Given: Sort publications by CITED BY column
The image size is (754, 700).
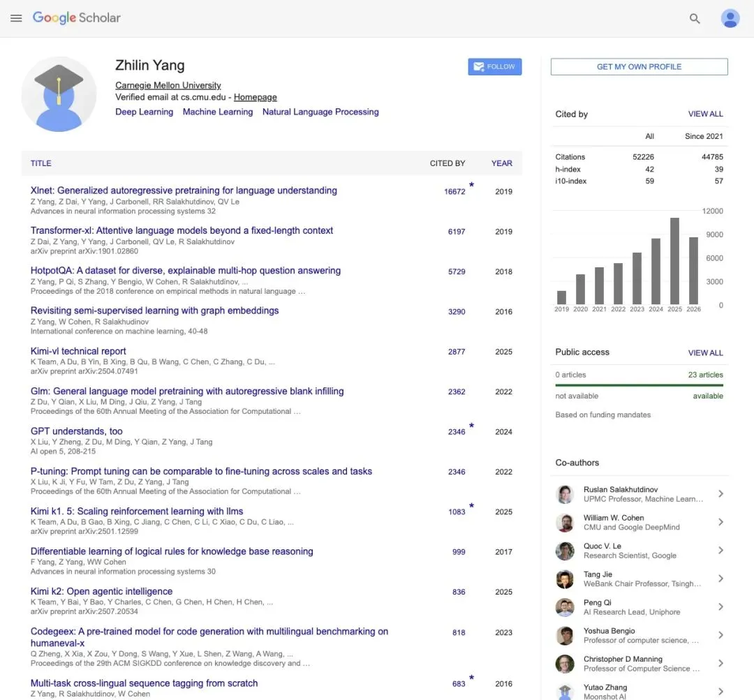Looking at the screenshot, I should tap(448, 163).
